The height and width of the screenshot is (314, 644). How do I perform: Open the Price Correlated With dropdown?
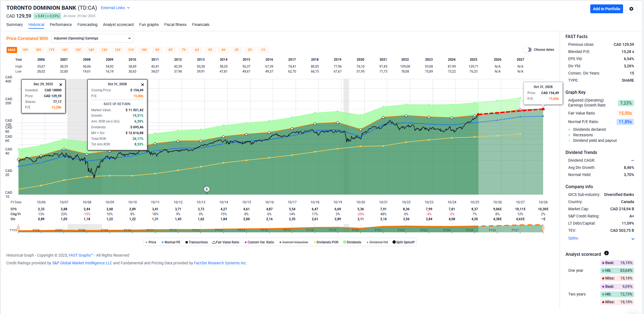point(92,38)
